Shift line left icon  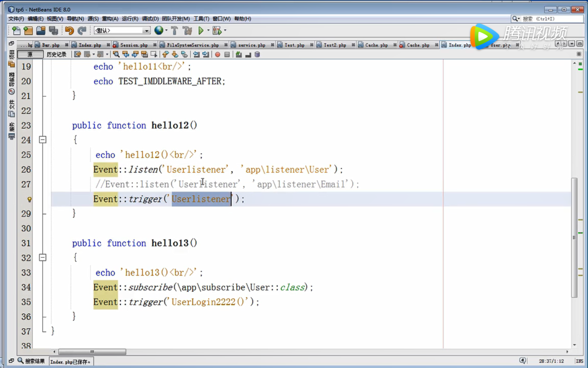click(x=196, y=54)
